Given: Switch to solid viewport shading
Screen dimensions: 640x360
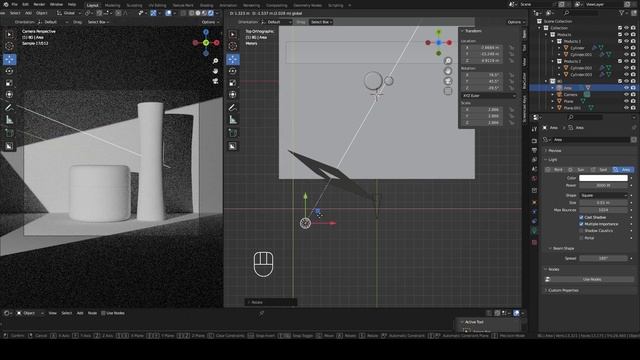Looking at the screenshot, I should pyautogui.click(x=198, y=13).
